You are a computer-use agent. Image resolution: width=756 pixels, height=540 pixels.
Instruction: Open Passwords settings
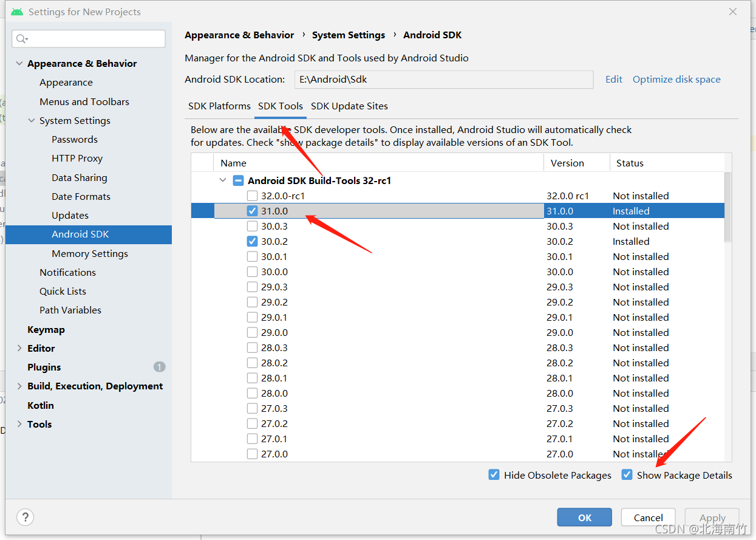pyautogui.click(x=75, y=139)
